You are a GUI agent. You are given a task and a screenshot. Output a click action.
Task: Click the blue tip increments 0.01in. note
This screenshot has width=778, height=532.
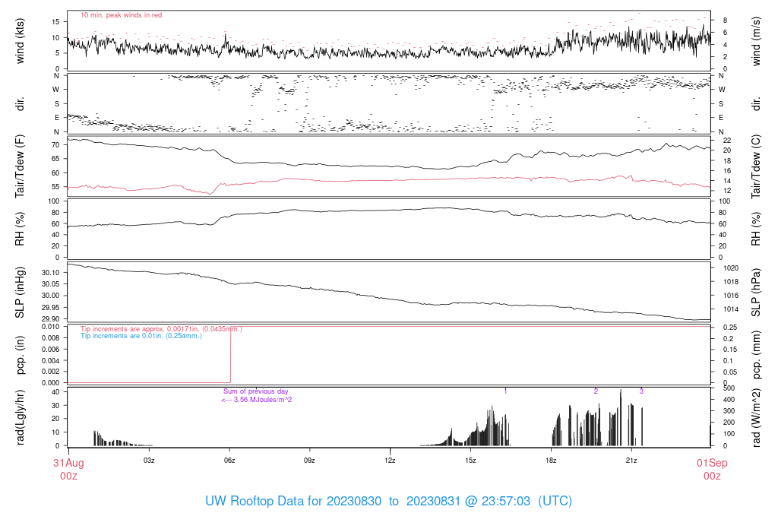(141, 336)
